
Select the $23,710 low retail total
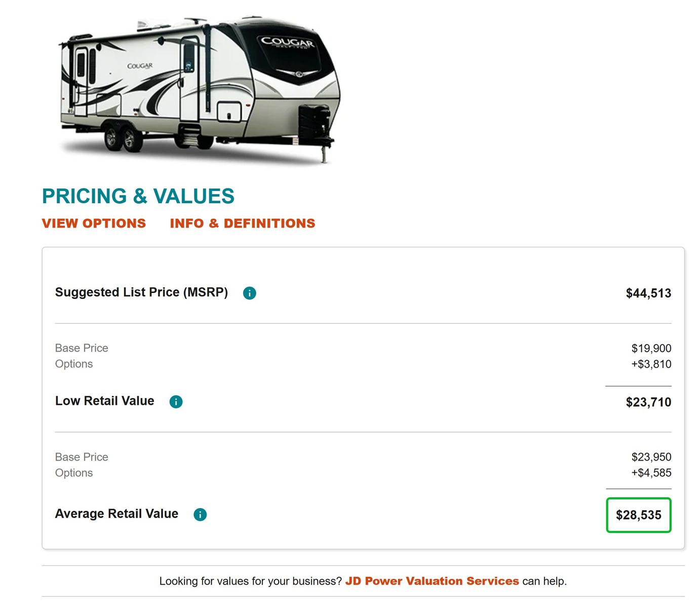[648, 402]
